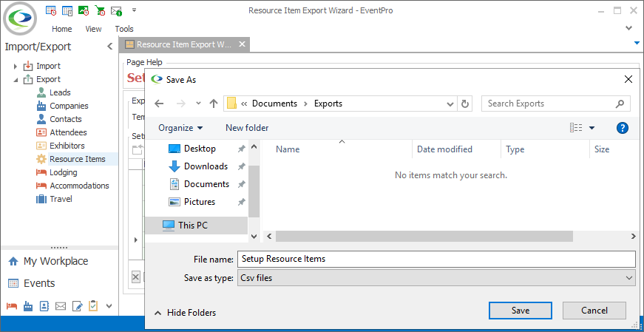Click the green shopping cart icon
The height and width of the screenshot is (332, 644).
pos(101,10)
